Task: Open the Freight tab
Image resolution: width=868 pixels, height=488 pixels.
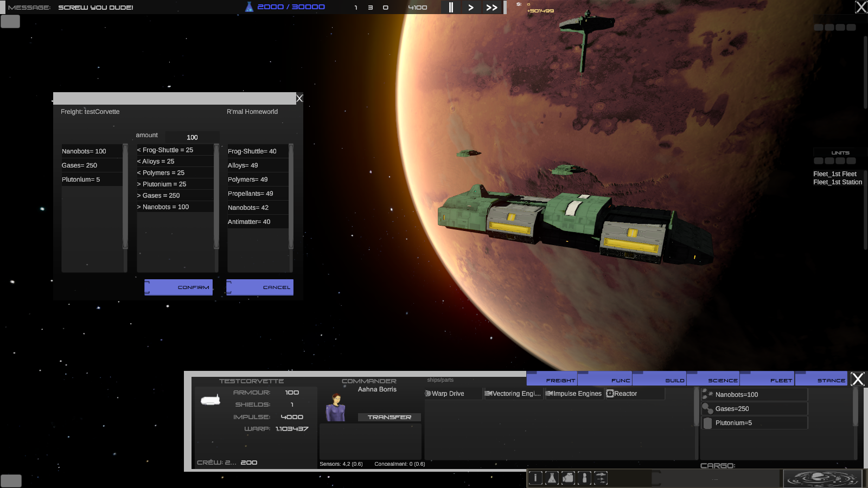Action: point(552,378)
